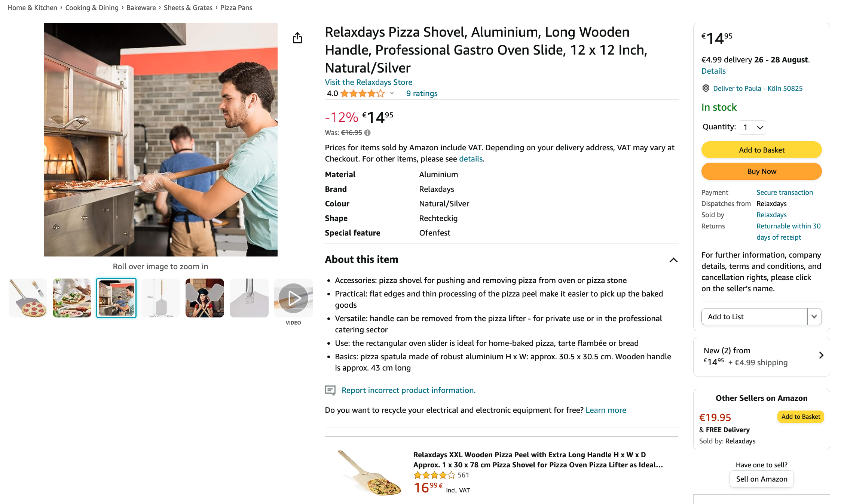Click the report speech-bubble icon

(331, 390)
